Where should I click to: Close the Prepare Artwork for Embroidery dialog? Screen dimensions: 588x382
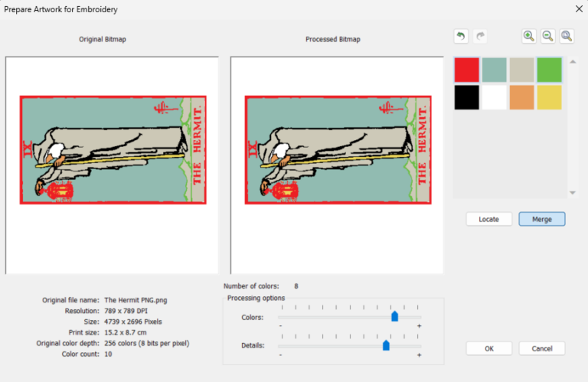coord(579,8)
